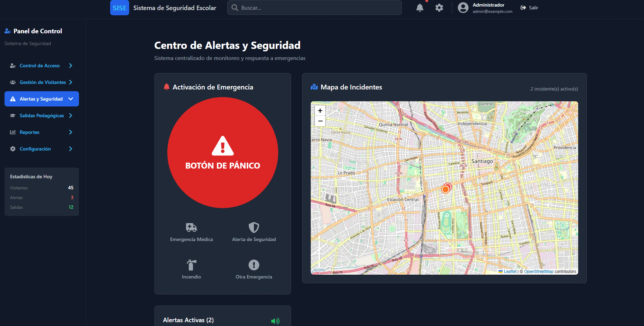
Task: Click the Buscar search field
Action: [314, 8]
